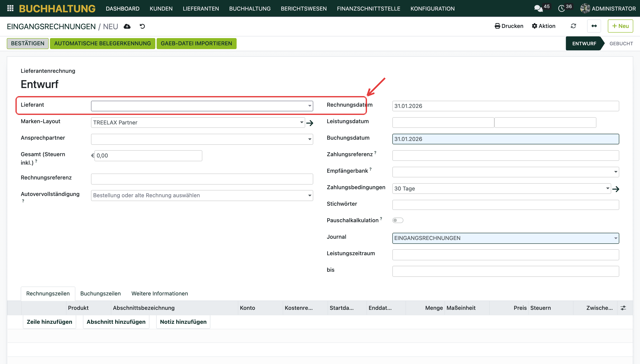Image resolution: width=640 pixels, height=364 pixels.
Task: Click the double-arrow width toggle icon
Action: [594, 26]
